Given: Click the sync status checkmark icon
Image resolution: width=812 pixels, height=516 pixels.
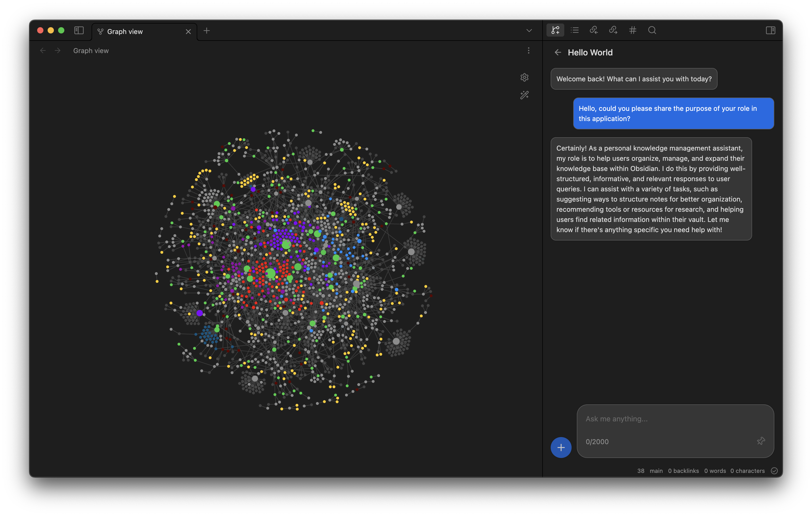Looking at the screenshot, I should (774, 471).
